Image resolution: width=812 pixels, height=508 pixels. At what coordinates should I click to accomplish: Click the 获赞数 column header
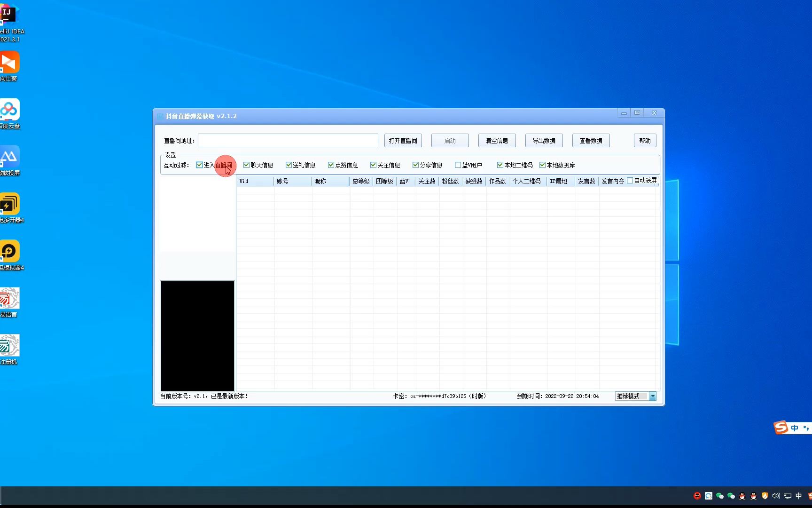click(474, 181)
